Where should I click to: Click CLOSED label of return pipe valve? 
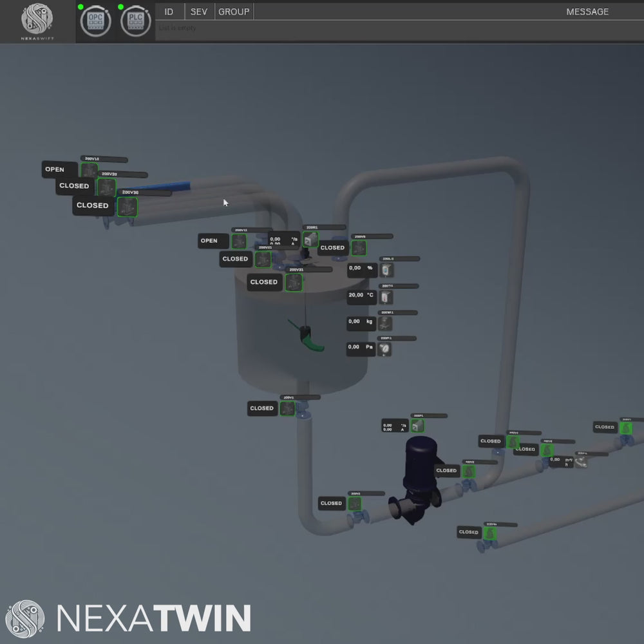[x=491, y=442]
